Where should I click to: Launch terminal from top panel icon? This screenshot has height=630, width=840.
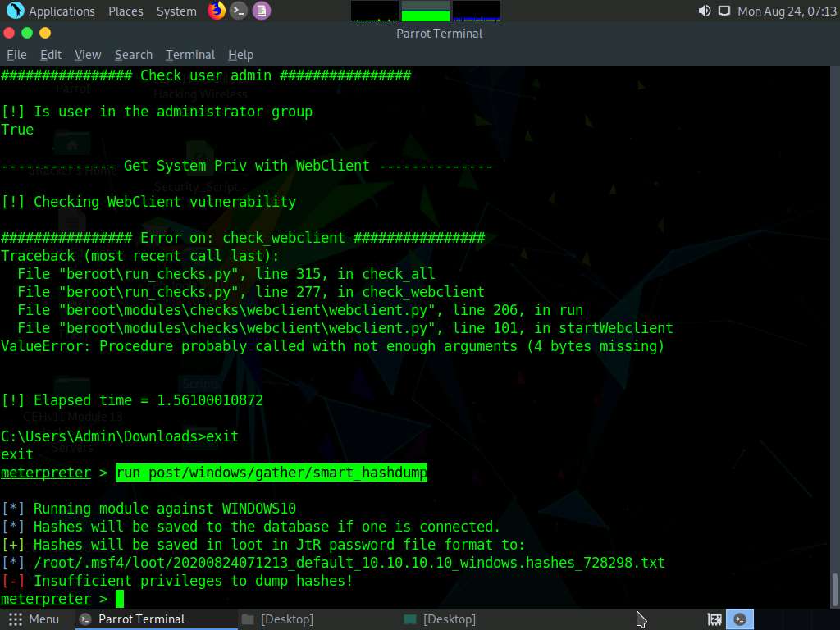coord(239,11)
